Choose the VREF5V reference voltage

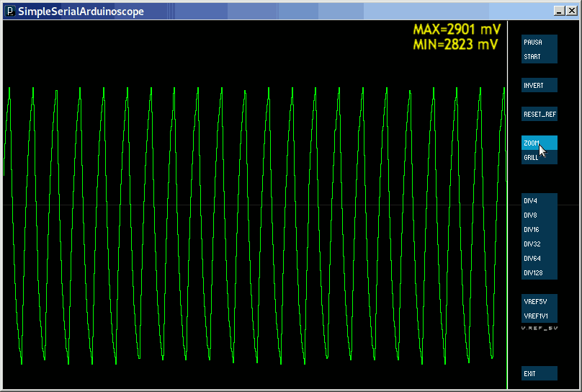[x=539, y=301]
